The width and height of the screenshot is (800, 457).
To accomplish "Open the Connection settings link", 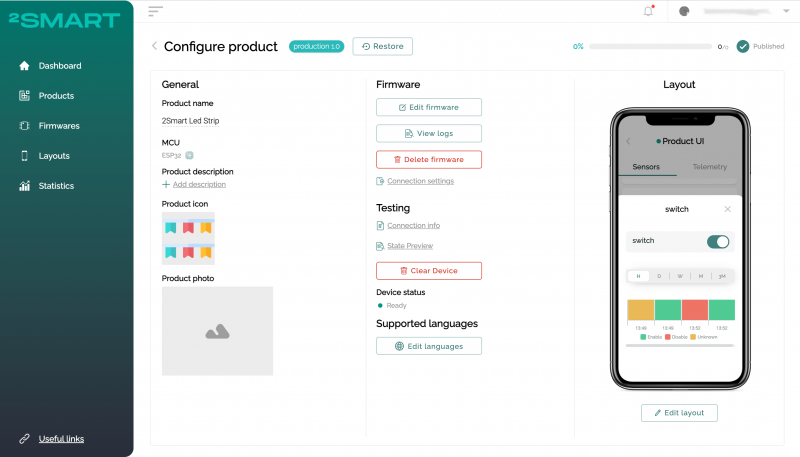I will click(420, 181).
